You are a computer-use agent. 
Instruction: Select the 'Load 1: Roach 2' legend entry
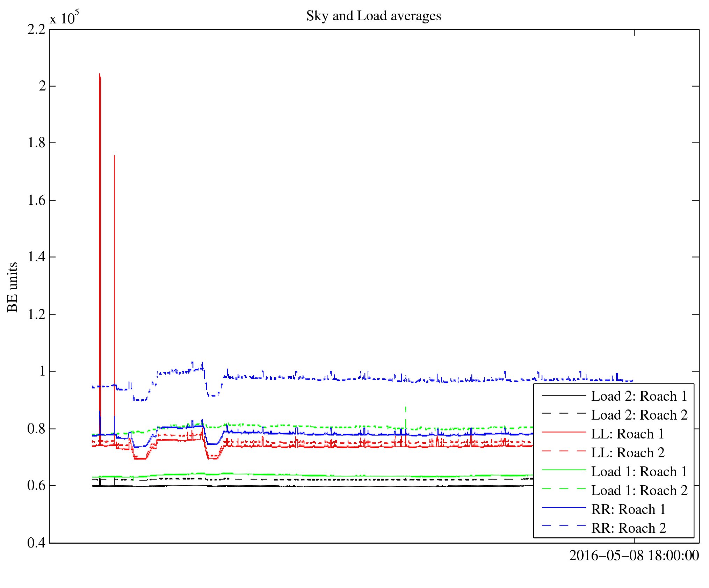[x=639, y=491]
